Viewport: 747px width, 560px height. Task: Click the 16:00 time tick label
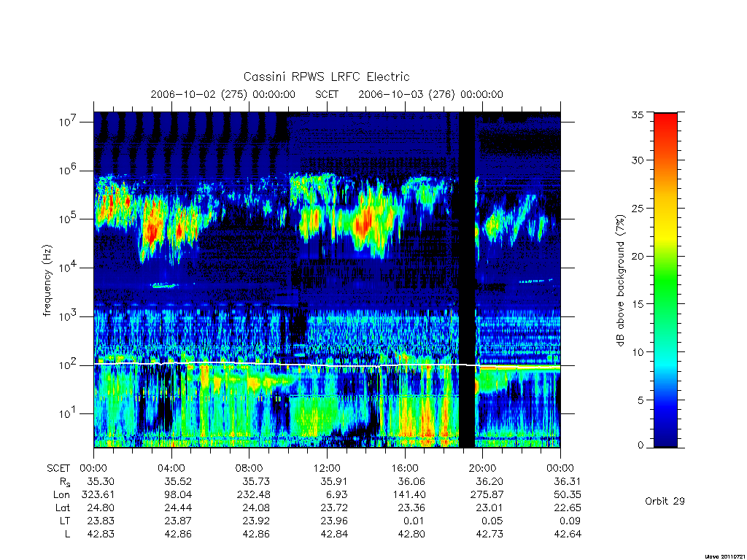point(405,468)
